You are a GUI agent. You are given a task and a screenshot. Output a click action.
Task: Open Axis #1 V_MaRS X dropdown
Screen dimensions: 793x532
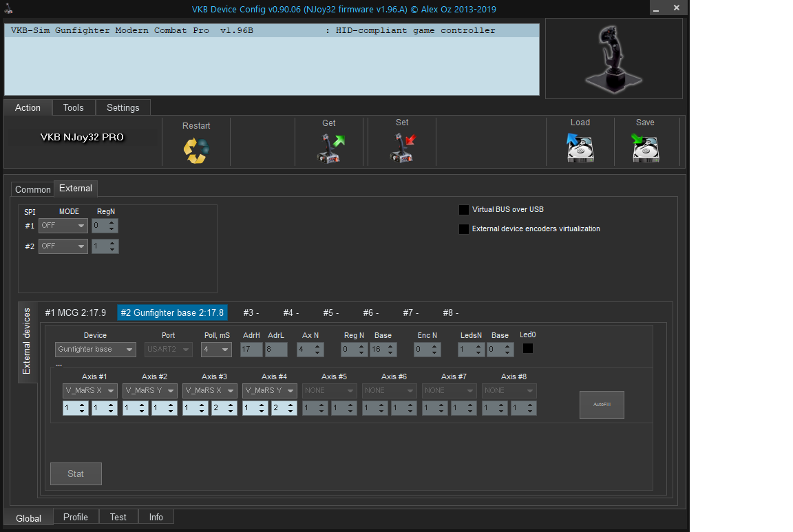[90, 391]
